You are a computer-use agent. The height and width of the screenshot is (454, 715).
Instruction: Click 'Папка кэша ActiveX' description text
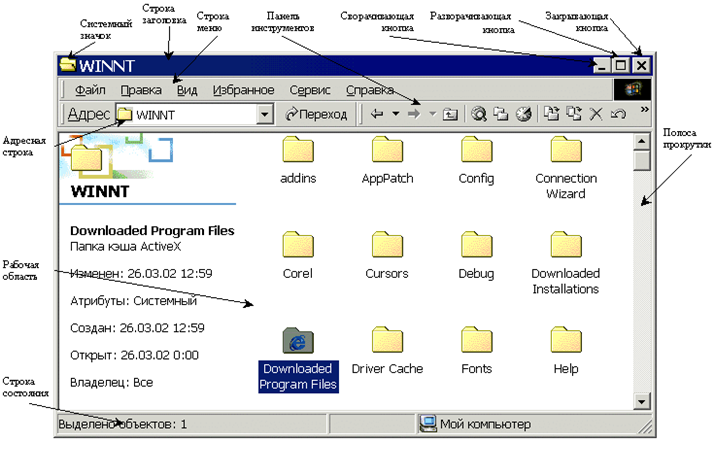pos(125,247)
